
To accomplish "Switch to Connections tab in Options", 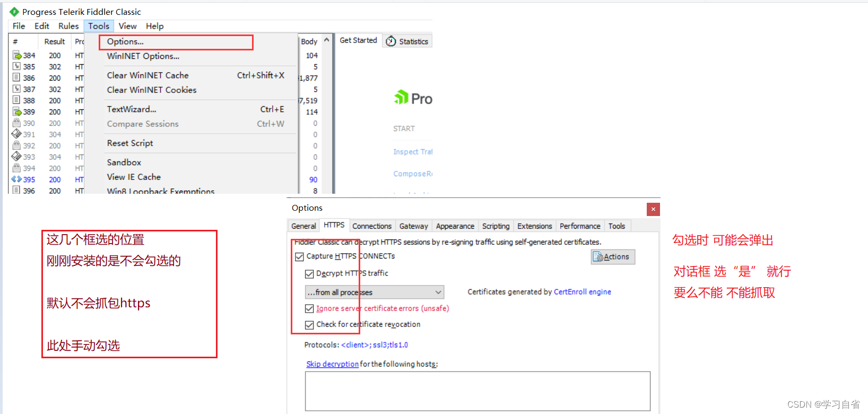I will (x=372, y=226).
